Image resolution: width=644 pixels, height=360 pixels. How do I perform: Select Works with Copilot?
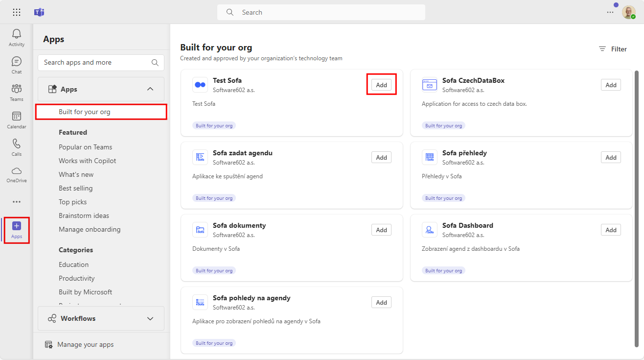88,161
